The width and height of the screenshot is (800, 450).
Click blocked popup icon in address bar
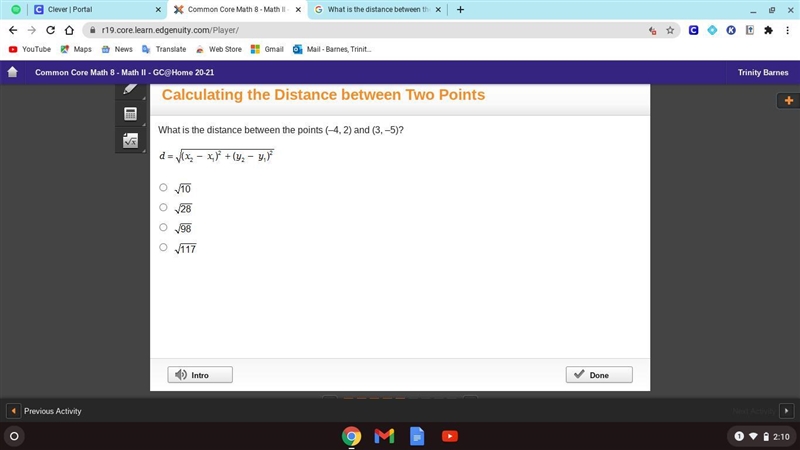tap(652, 31)
